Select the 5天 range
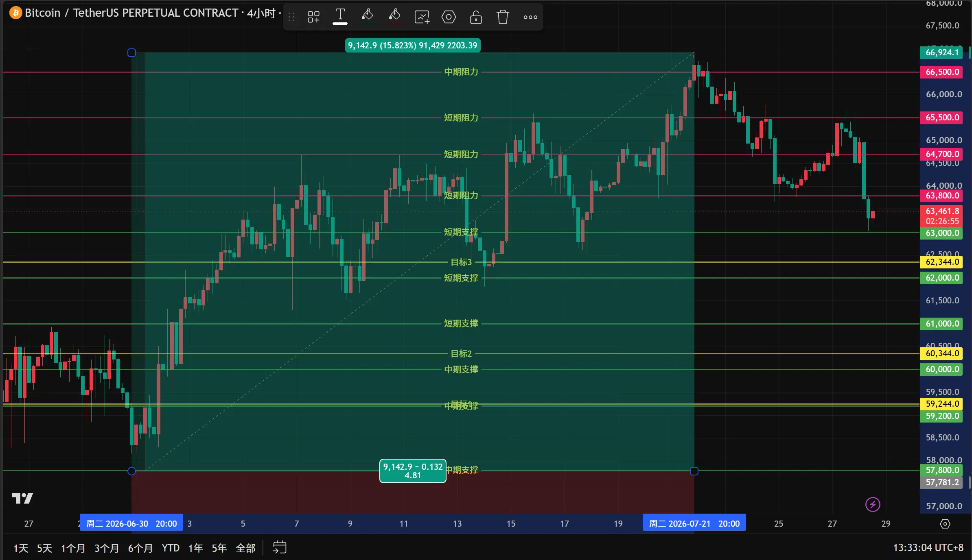The image size is (972, 560). [44, 548]
